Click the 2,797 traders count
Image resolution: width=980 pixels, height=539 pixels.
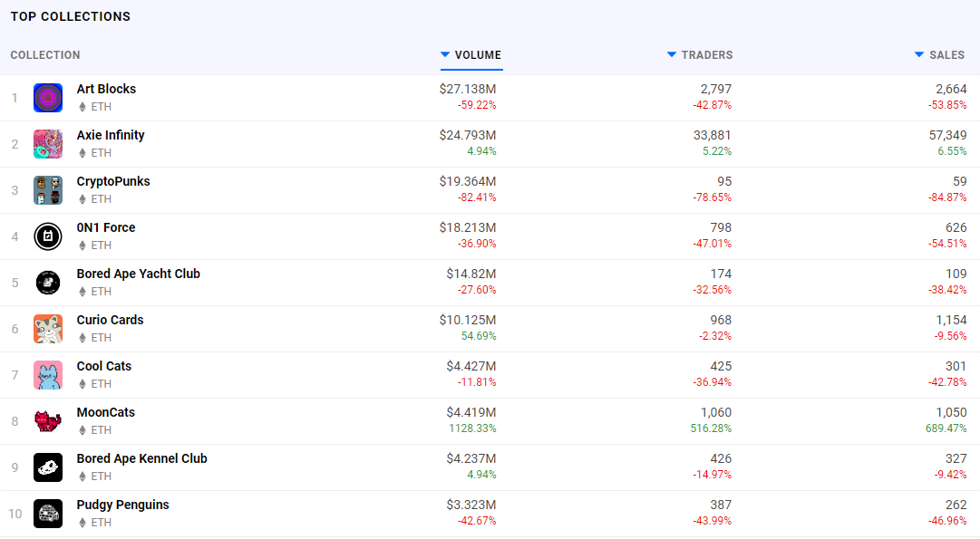(716, 89)
